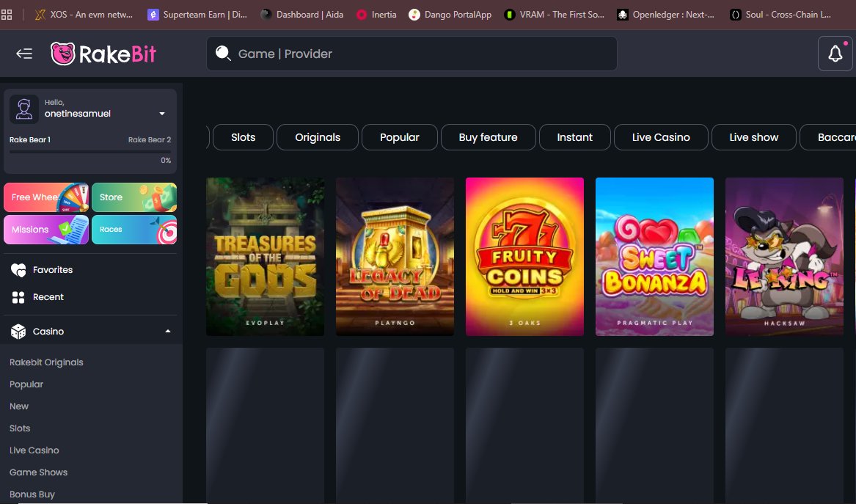Select the Live Casino category tab
This screenshot has height=504, width=856.
661,137
